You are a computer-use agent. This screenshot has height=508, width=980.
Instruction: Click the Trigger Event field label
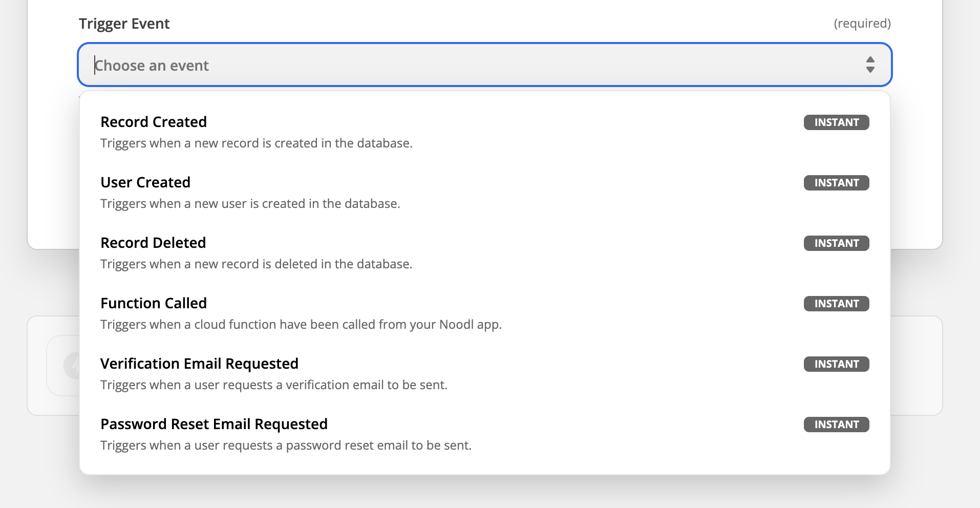click(x=124, y=24)
